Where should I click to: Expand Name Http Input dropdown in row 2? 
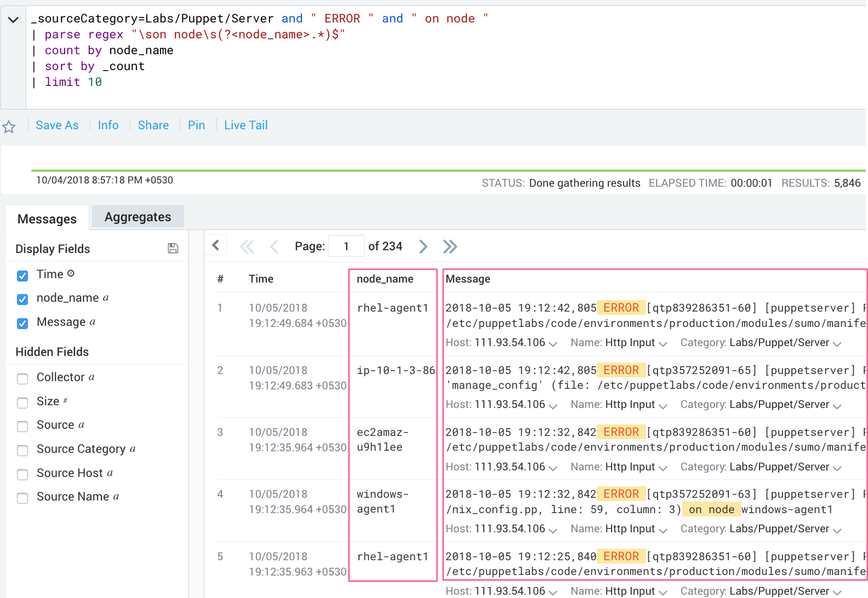tap(663, 406)
